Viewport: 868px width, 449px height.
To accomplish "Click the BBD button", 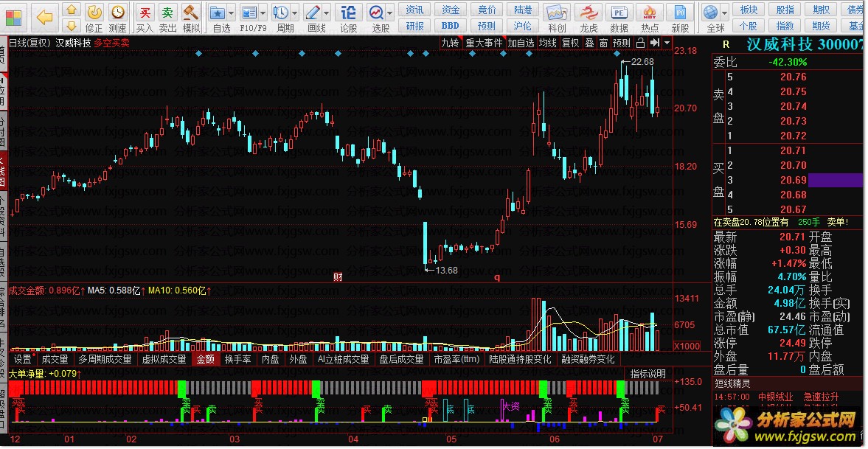I will pos(451,26).
